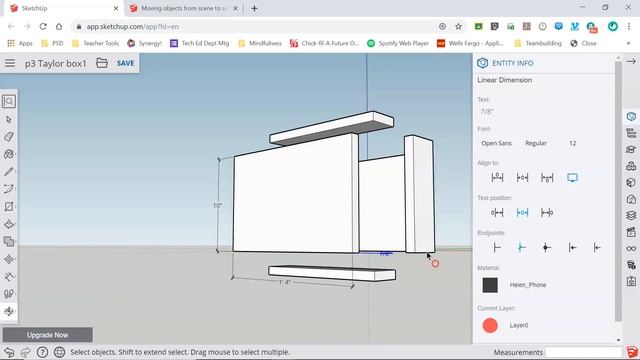Image resolution: width=640 pixels, height=360 pixels.
Task: Open the Instructor panel graduation cap
Action: pos(631,149)
